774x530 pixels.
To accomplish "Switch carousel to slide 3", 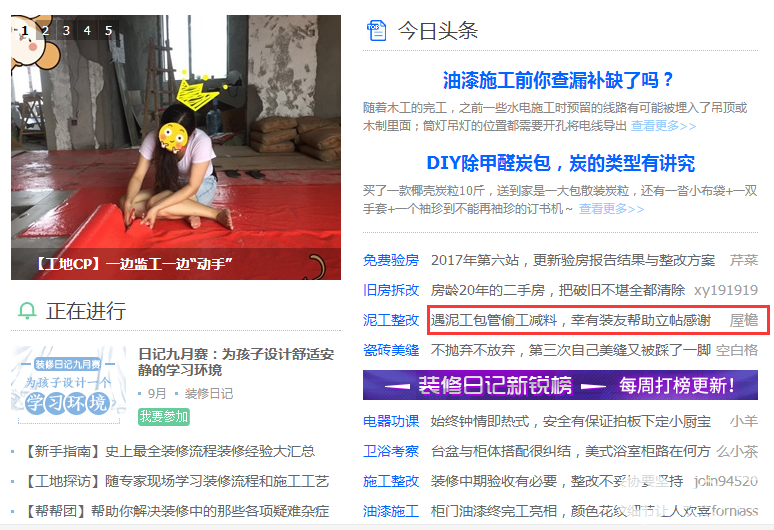I will (x=66, y=31).
